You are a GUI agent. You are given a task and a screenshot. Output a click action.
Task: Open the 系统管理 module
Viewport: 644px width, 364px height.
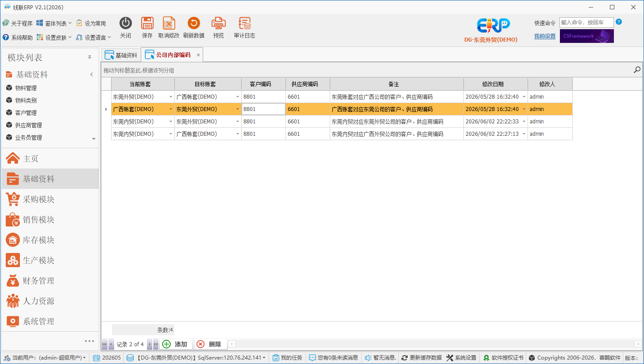click(x=50, y=321)
